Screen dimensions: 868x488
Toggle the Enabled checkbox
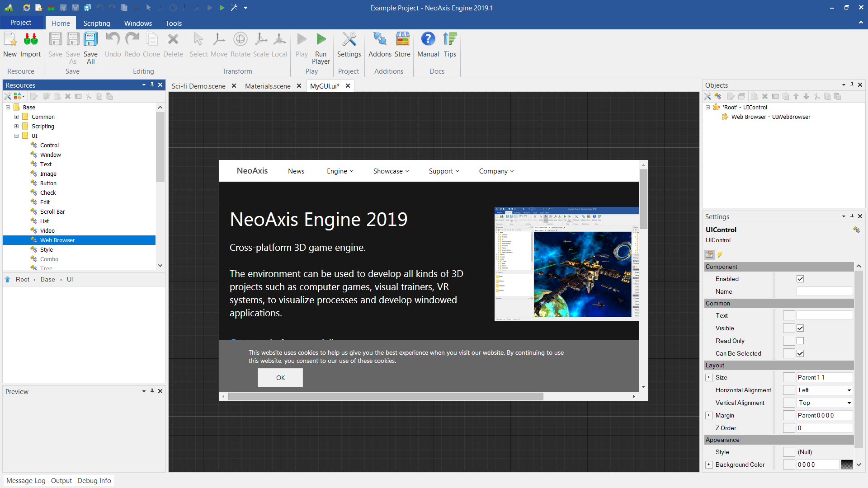(x=800, y=279)
